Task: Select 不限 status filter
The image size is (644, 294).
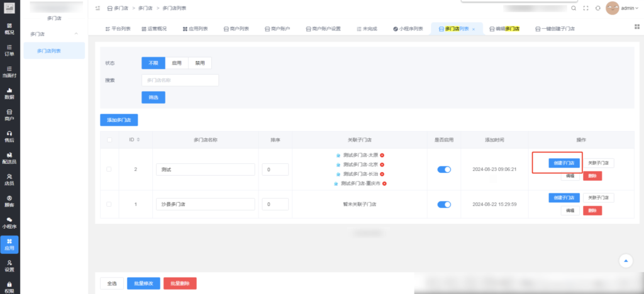Action: pos(153,63)
